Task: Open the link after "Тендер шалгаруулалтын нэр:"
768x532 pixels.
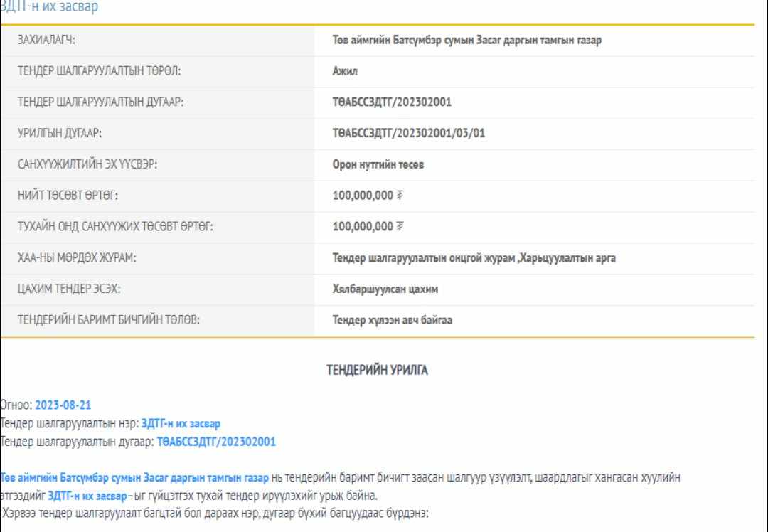Action: click(x=181, y=424)
